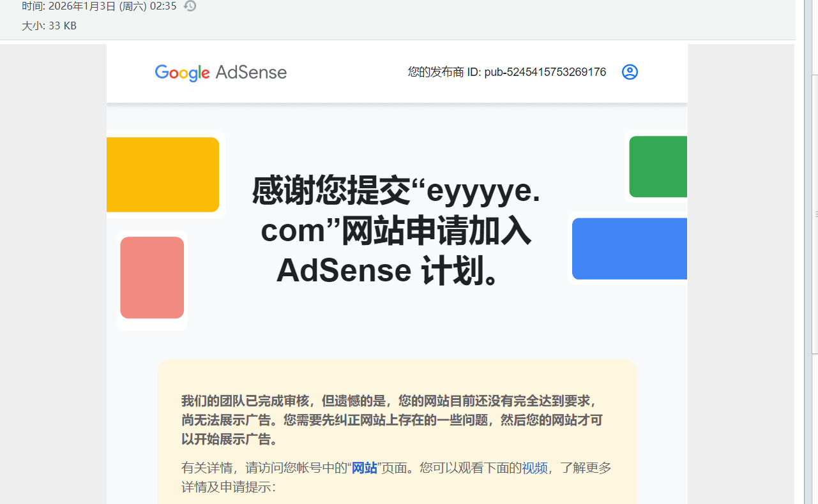This screenshot has width=818, height=504.
Task: Click the bold review result paragraph
Action: pyautogui.click(x=391, y=420)
